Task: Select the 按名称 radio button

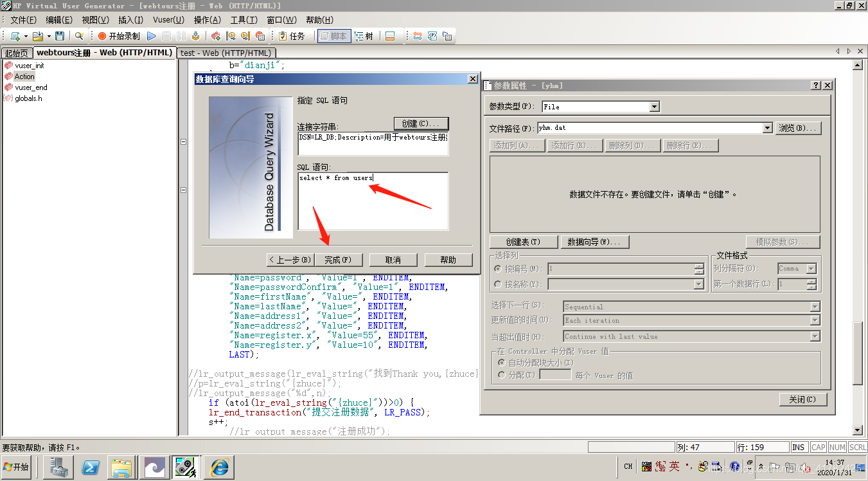Action: coord(497,284)
